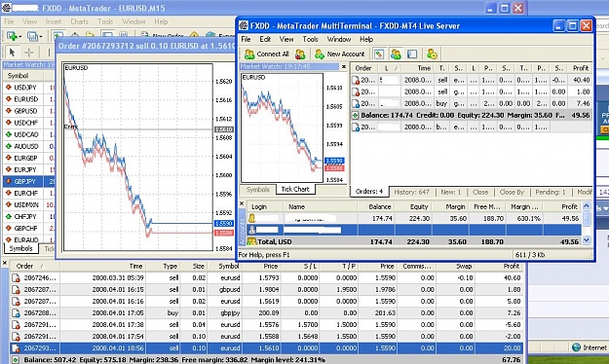Select the gbpusd sell order at 1.9804
The image size is (609, 364).
click(266, 289)
